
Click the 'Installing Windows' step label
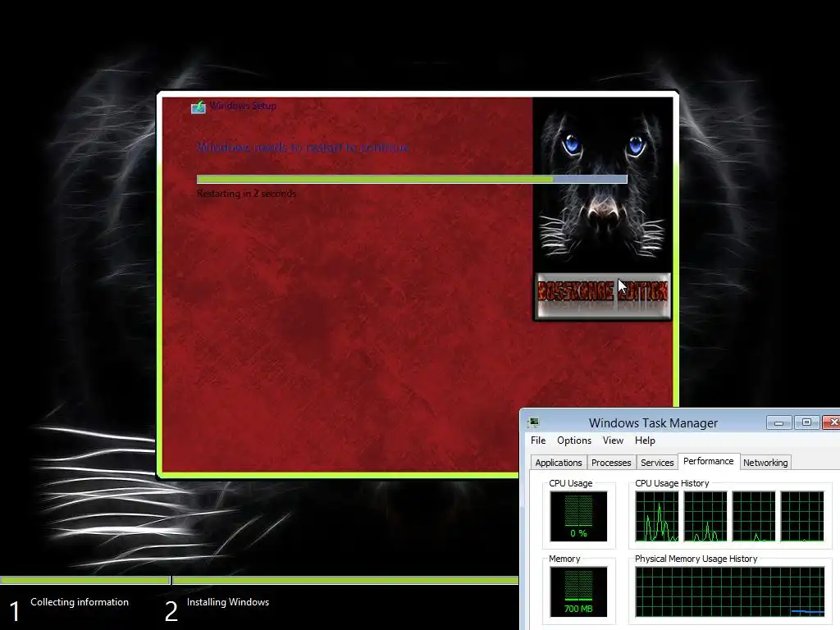228,602
